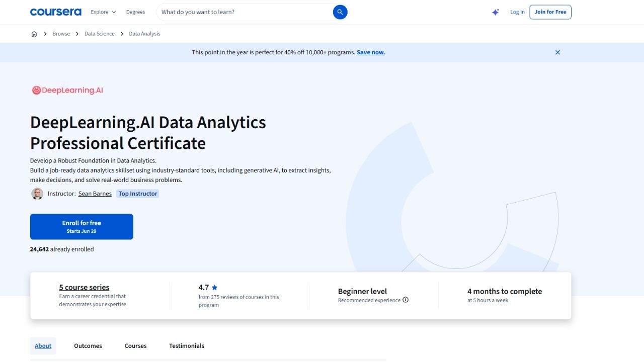Click the '24,642 already enrolled' text

pyautogui.click(x=62, y=249)
